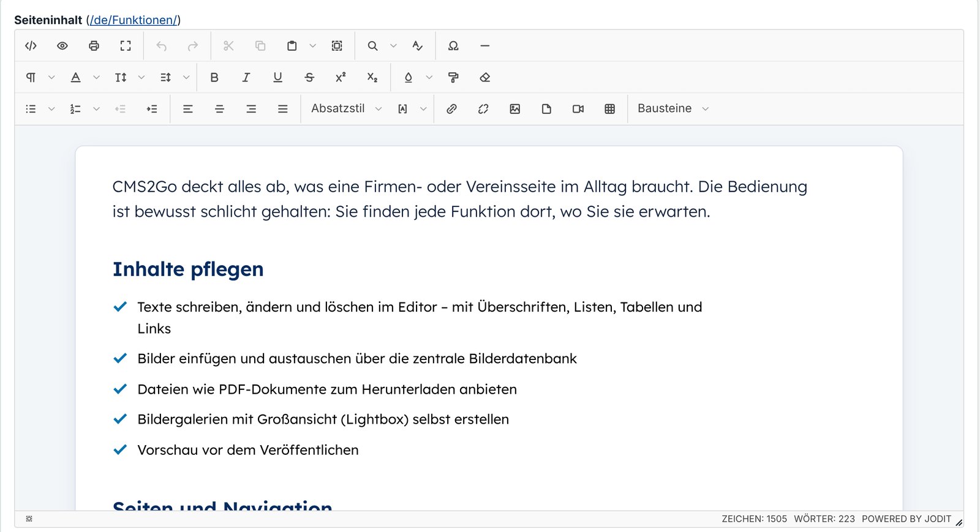Align text to the right
The width and height of the screenshot is (980, 532).
pyautogui.click(x=251, y=109)
